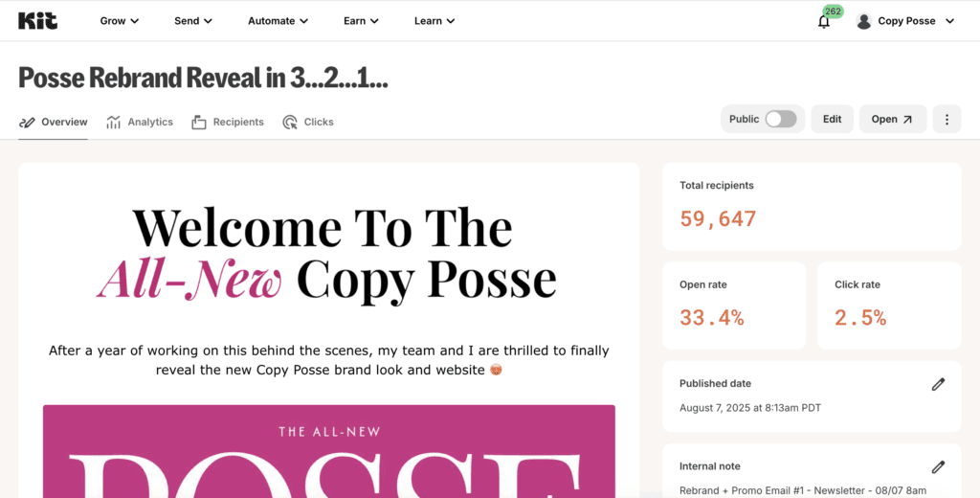Screen dimensions: 980x498
Task: Edit the Internal note with pencil icon
Action: point(938,466)
